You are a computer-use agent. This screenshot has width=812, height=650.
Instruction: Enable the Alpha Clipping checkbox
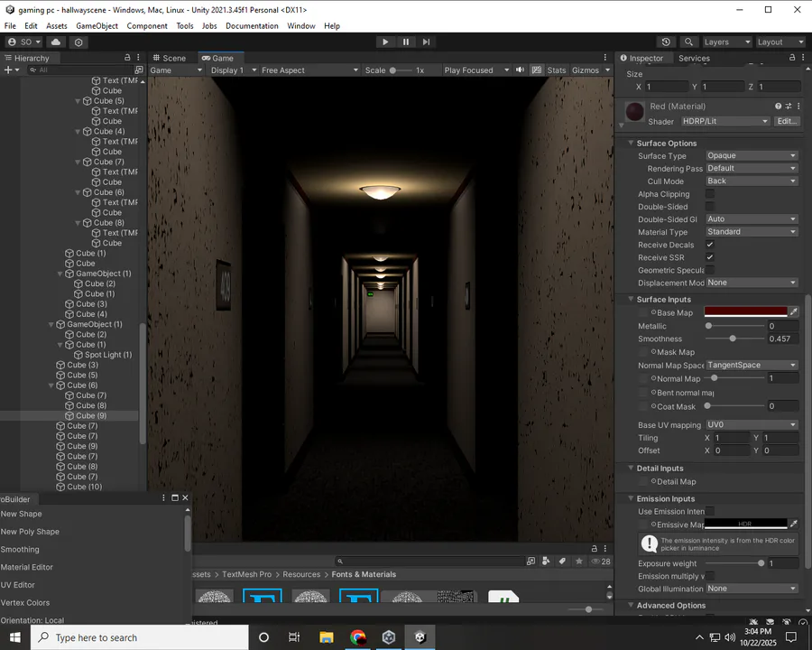[710, 194]
